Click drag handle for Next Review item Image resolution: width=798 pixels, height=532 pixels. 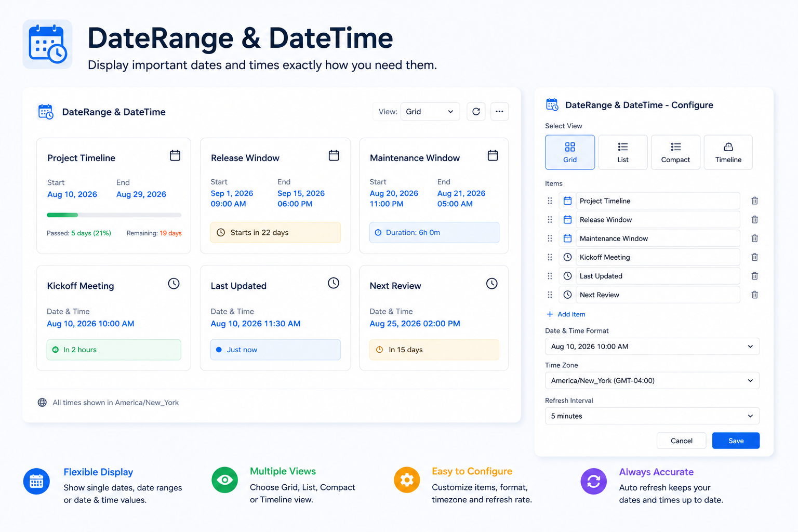click(550, 295)
